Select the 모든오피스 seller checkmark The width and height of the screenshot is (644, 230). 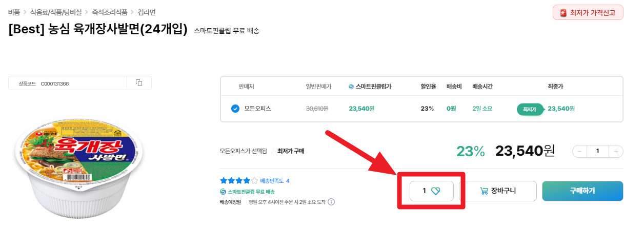pyautogui.click(x=235, y=109)
